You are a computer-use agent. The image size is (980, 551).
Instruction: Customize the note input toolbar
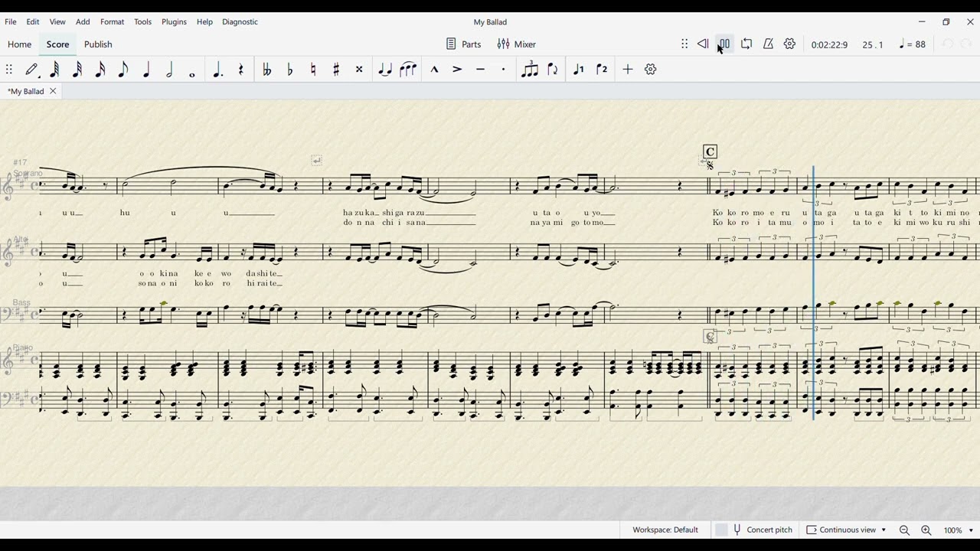(651, 70)
